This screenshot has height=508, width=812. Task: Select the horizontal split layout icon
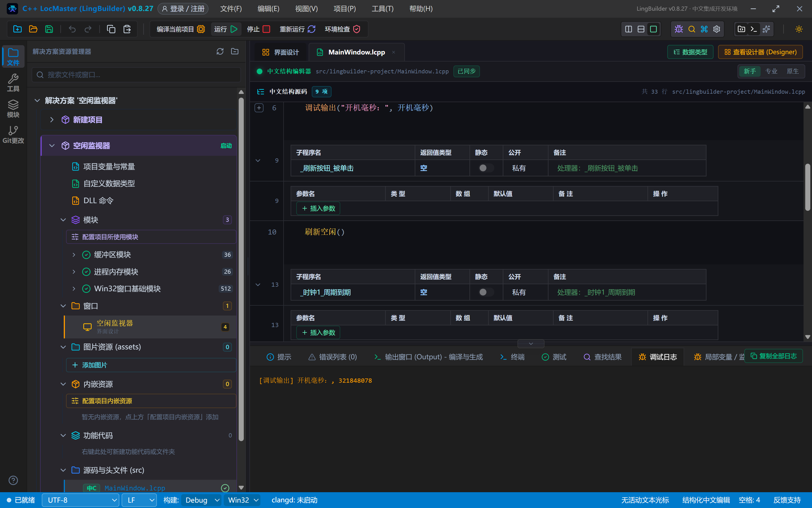coord(641,29)
